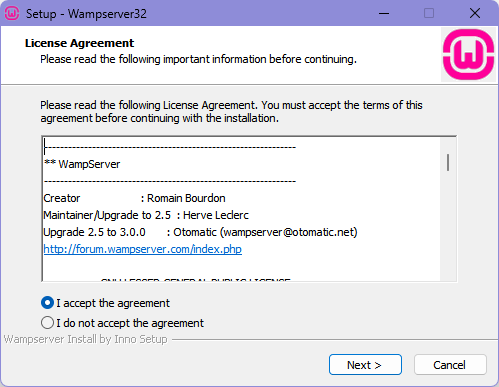Click the scrollbar track below the thumb

(x=448, y=227)
